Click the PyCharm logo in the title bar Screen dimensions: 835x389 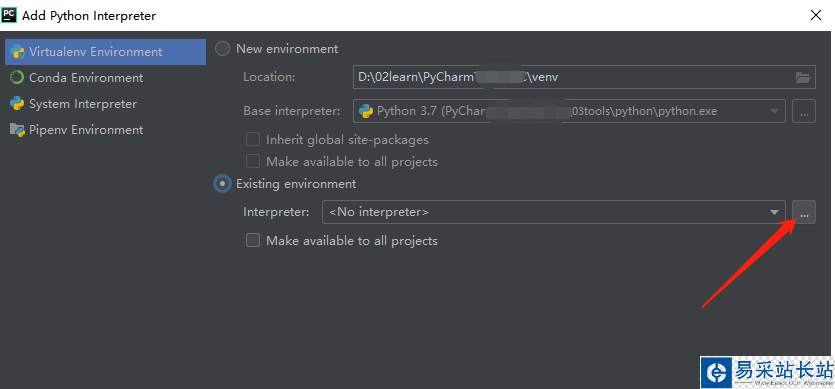point(9,15)
